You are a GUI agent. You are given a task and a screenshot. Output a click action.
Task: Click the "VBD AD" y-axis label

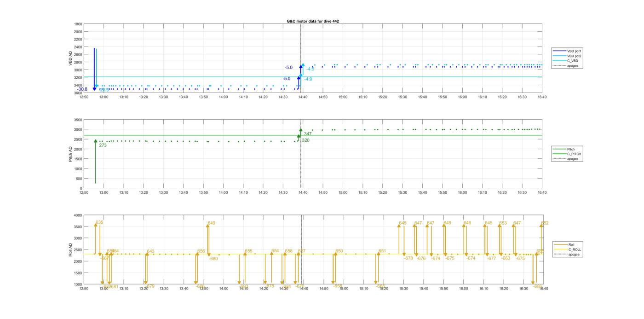point(71,58)
